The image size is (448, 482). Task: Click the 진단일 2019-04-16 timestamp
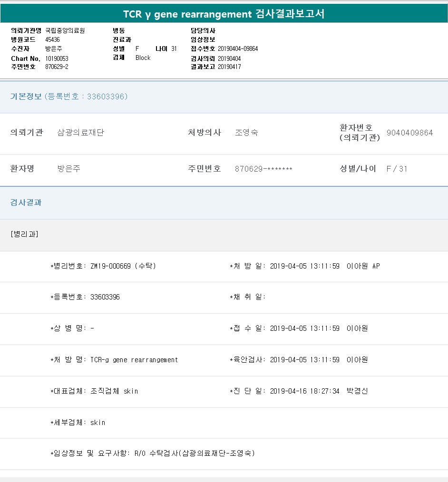(x=304, y=391)
